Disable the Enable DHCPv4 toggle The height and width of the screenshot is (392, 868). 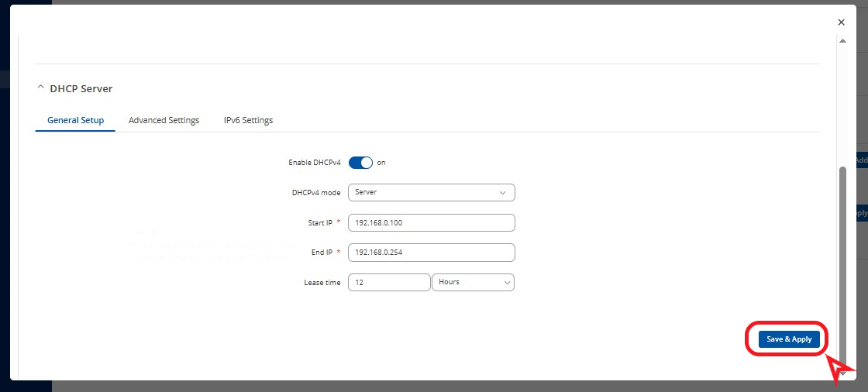[360, 163]
